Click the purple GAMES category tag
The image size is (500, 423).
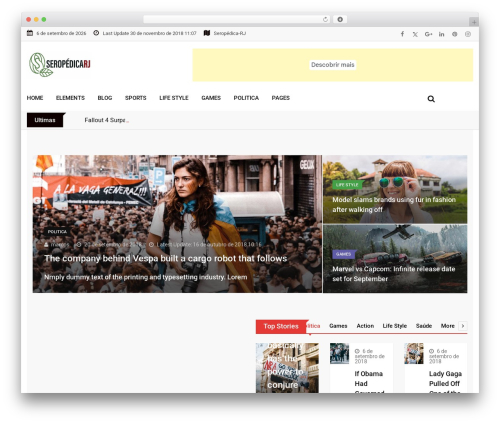[x=343, y=254]
